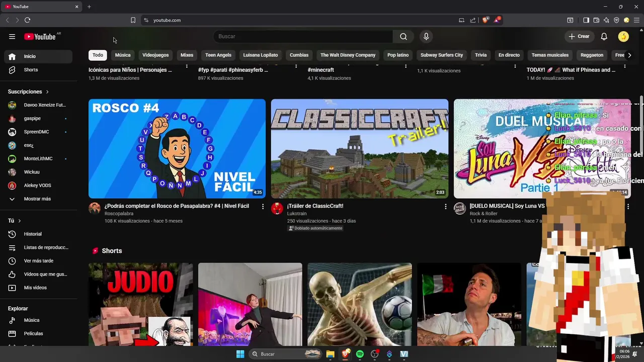Image resolution: width=644 pixels, height=362 pixels.
Task: Open the JUDIO short thumbnail
Action: pyautogui.click(x=140, y=304)
